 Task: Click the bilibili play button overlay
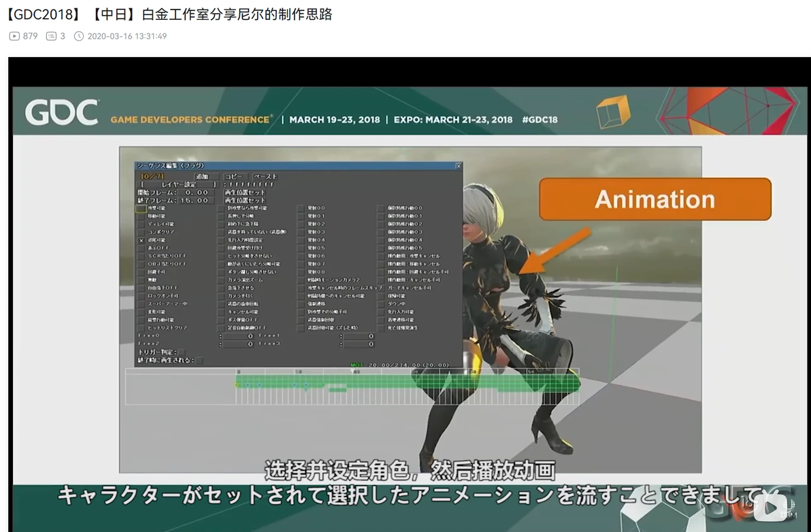coord(770,508)
